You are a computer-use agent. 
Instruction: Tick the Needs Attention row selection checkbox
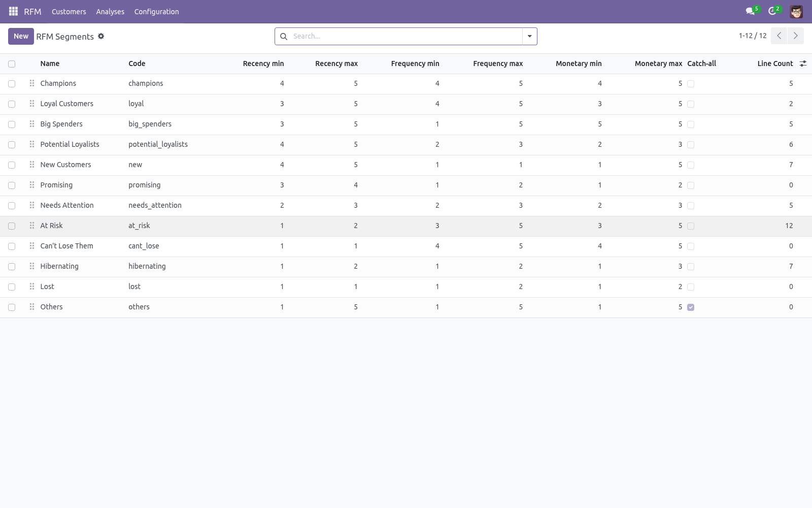click(x=12, y=206)
